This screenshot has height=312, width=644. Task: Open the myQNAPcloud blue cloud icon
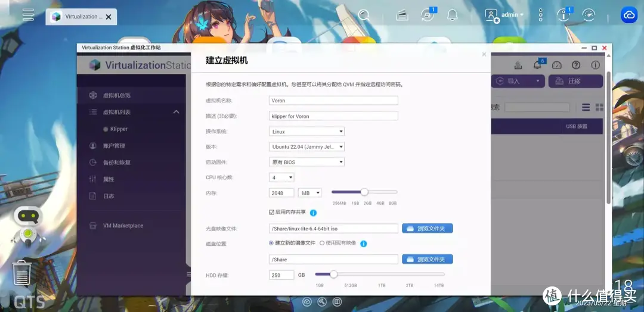[629, 15]
